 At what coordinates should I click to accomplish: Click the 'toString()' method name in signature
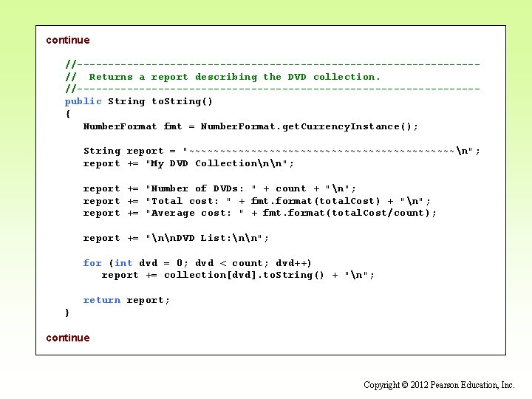pos(182,101)
